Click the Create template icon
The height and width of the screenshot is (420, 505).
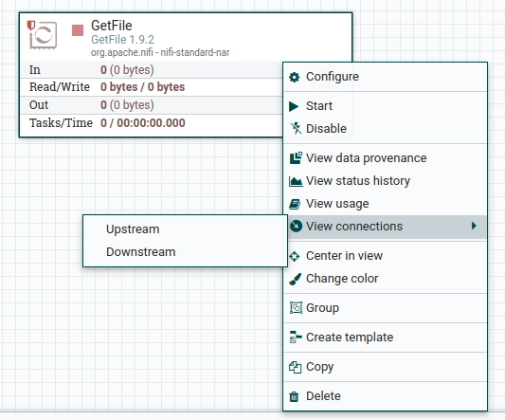click(x=296, y=338)
